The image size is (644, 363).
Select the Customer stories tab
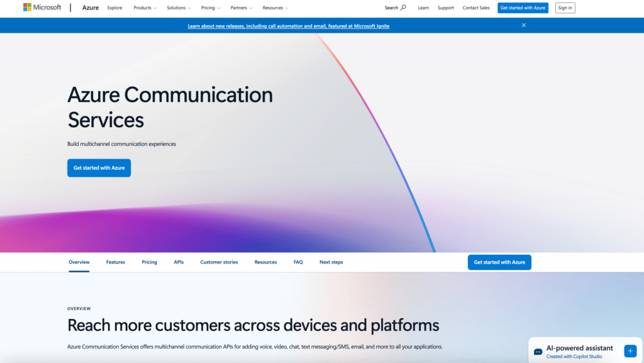click(x=219, y=262)
